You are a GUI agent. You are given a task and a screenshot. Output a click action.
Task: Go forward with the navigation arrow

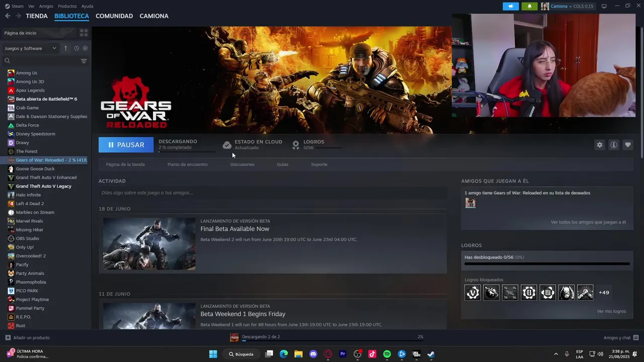[18, 16]
